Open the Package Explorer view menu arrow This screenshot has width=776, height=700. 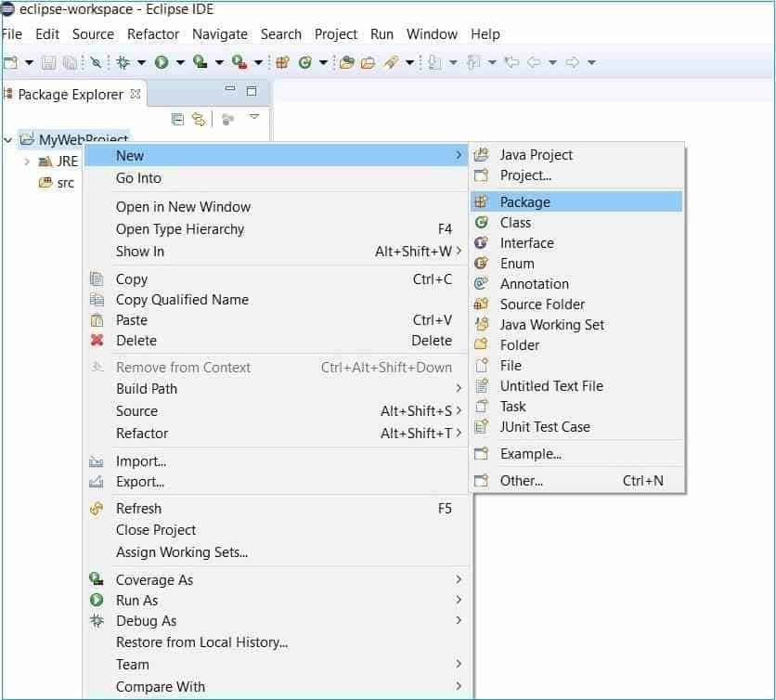click(253, 118)
